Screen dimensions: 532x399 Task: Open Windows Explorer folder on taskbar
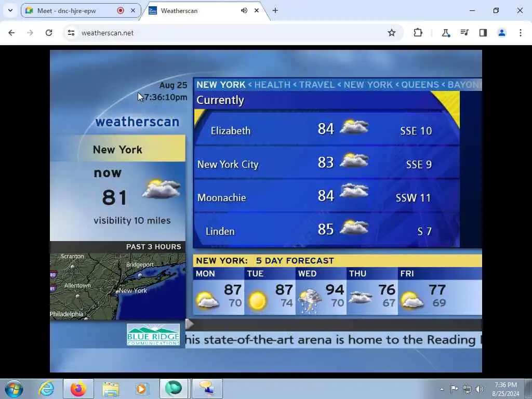(111, 389)
